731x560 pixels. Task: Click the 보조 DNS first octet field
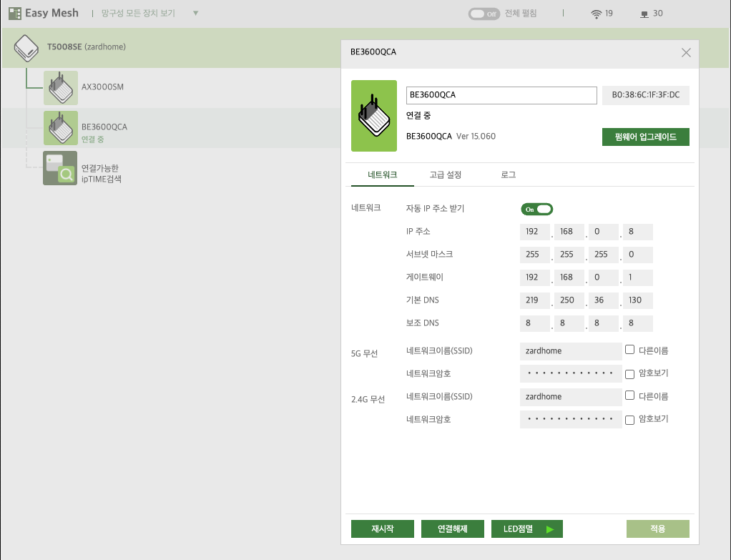click(x=535, y=323)
